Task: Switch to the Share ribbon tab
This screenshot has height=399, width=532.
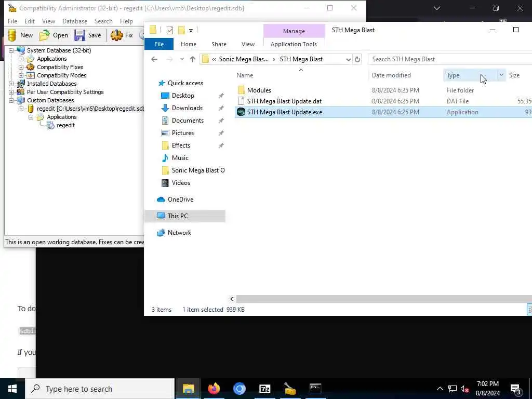Action: click(219, 44)
